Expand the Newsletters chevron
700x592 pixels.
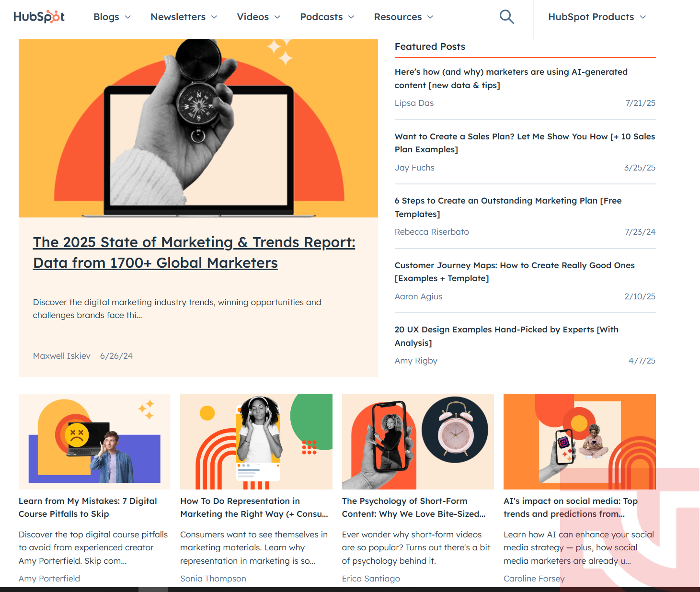coord(214,17)
